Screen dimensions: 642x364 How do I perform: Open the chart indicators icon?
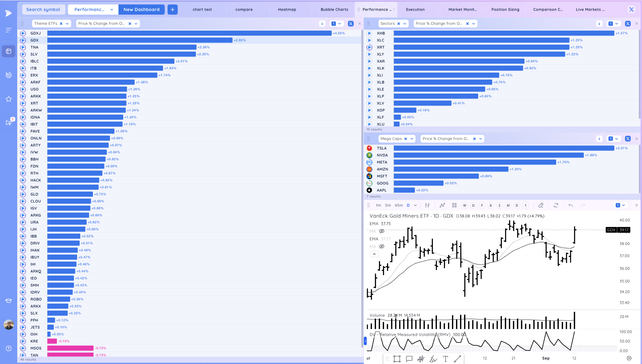click(x=442, y=205)
